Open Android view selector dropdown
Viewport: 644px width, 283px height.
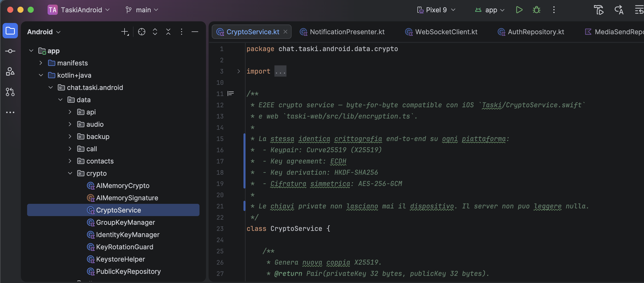[x=44, y=32]
